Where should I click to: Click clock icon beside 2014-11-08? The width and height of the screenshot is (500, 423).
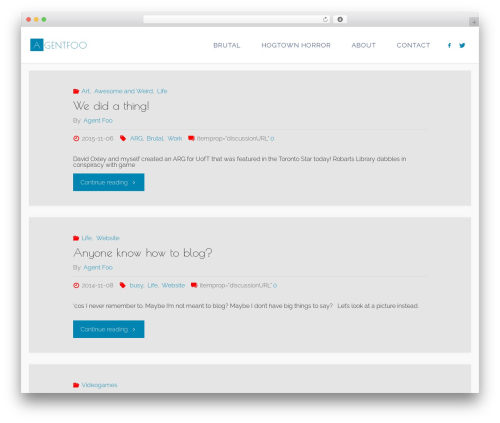pyautogui.click(x=76, y=285)
